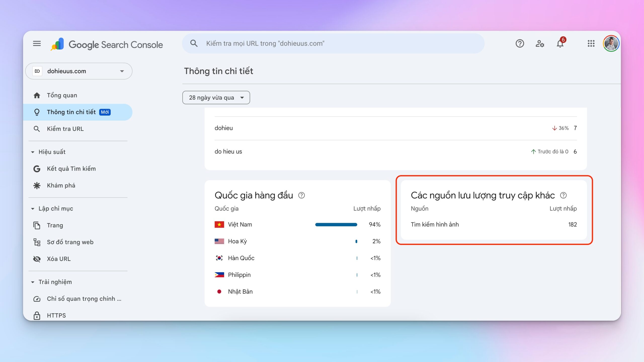Open the hamburger main menu
This screenshot has height=362, width=644.
point(37,44)
